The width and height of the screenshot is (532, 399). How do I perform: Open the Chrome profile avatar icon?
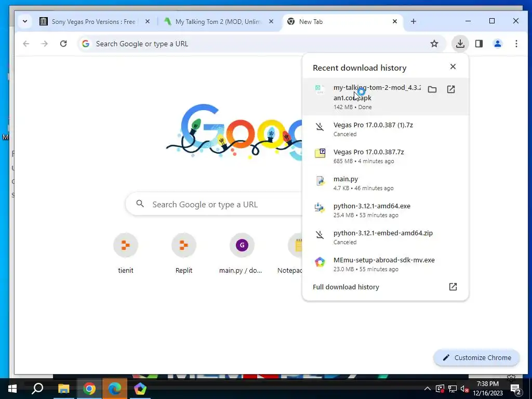(x=498, y=44)
